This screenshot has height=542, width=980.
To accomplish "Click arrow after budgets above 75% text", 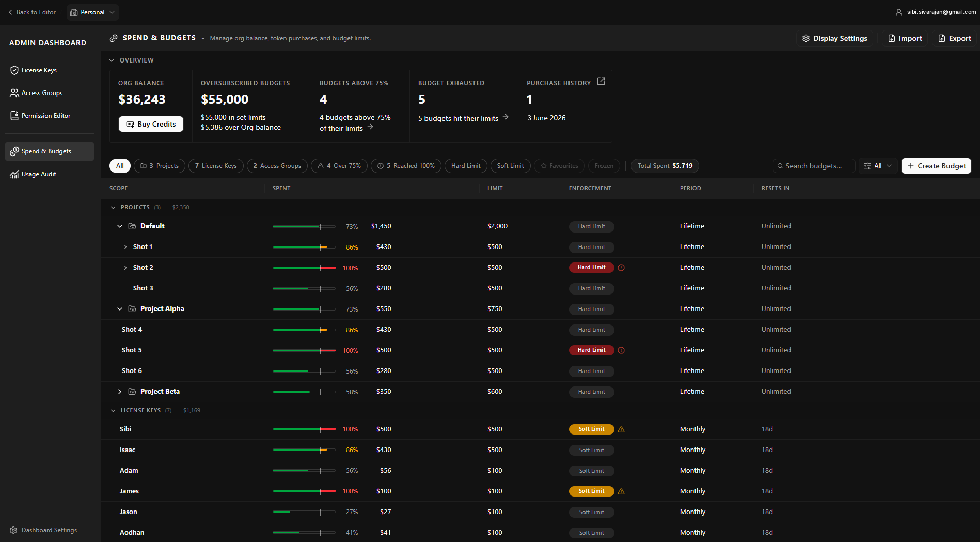I will pyautogui.click(x=370, y=127).
